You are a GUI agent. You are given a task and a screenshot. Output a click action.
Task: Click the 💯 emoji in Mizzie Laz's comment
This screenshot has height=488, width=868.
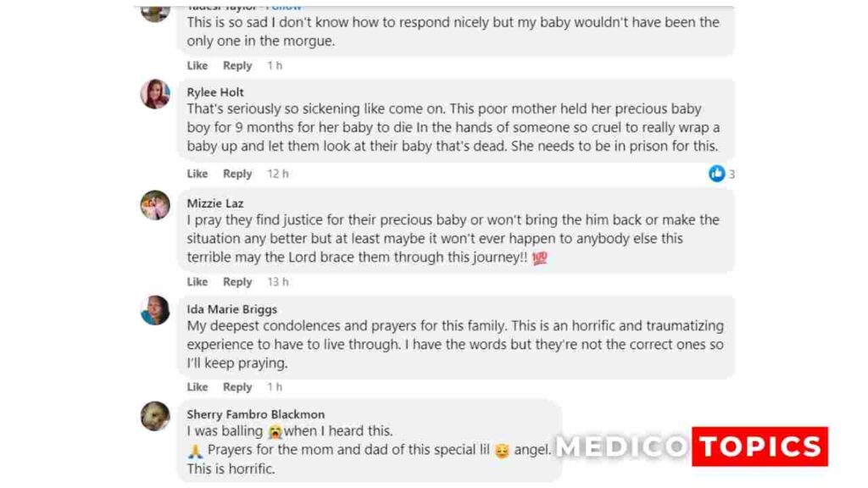(x=539, y=257)
